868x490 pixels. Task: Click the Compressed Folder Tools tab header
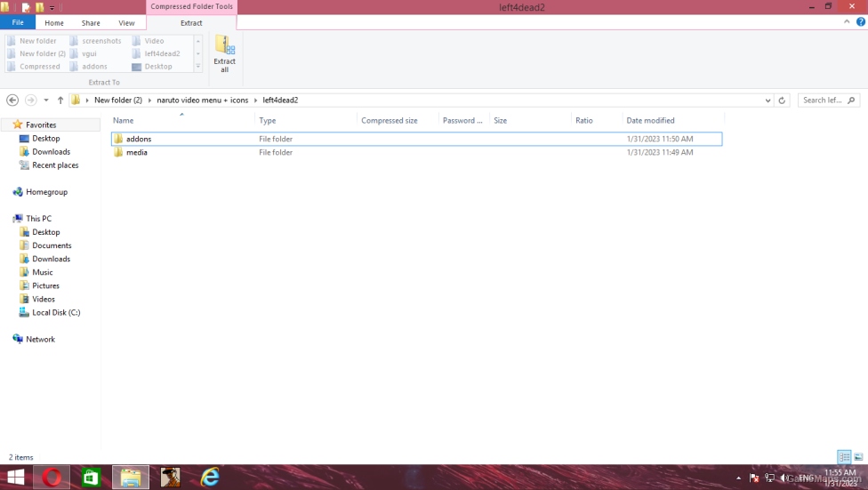pos(191,6)
